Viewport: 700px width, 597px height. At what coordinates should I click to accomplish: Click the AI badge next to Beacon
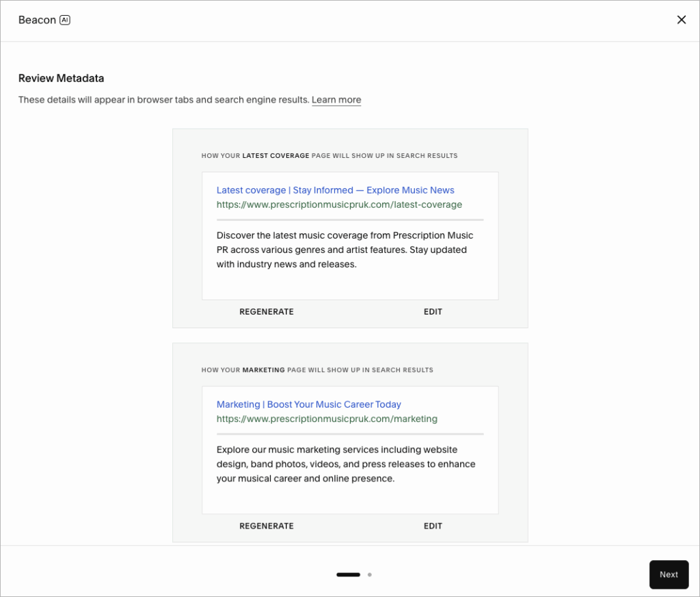point(64,20)
